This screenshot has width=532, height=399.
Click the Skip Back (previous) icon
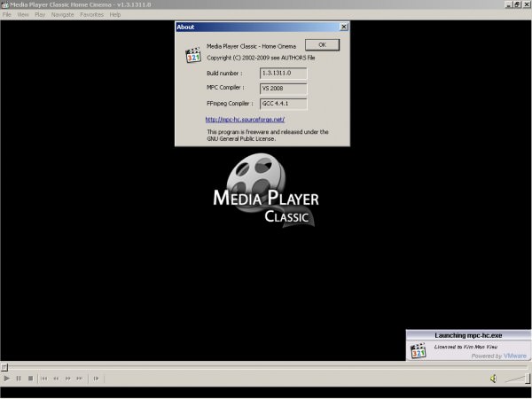coord(45,379)
